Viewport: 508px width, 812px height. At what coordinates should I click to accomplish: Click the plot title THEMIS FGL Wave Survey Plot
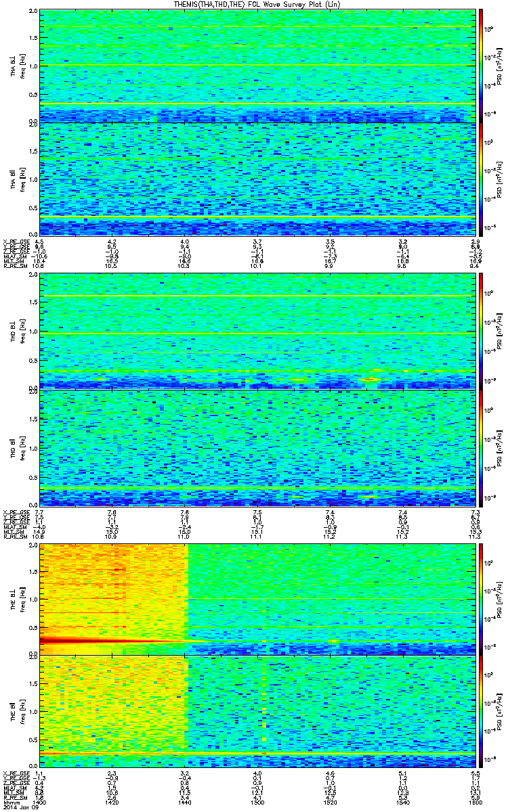257,4
